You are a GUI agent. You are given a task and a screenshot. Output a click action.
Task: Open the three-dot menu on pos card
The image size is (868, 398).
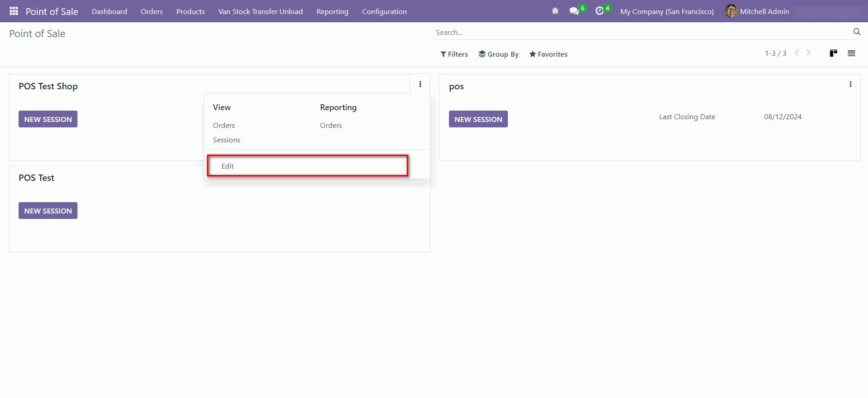coord(850,84)
